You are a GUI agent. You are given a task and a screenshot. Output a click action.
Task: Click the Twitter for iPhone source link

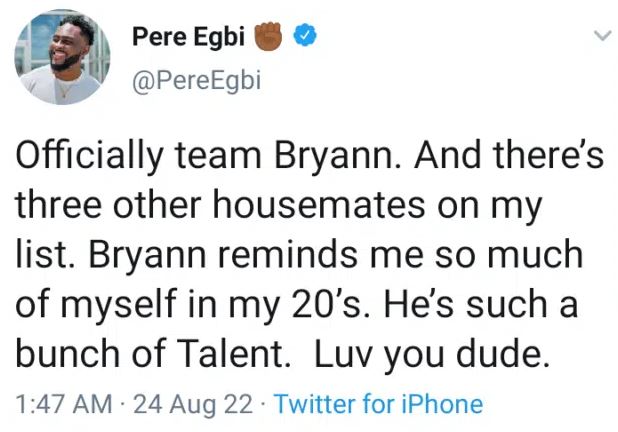coord(378,404)
